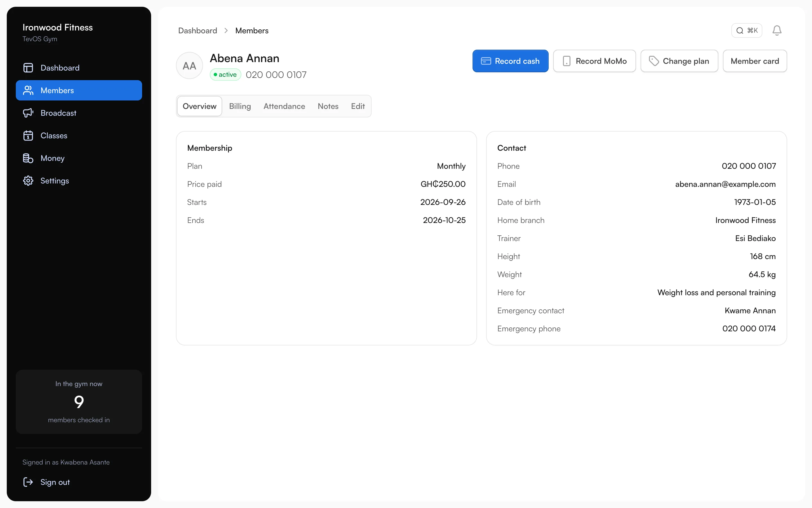
Task: Click the 168 cm height value
Action: pyautogui.click(x=763, y=256)
